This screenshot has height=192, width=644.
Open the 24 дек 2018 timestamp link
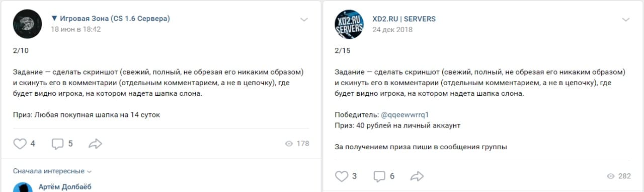click(392, 29)
